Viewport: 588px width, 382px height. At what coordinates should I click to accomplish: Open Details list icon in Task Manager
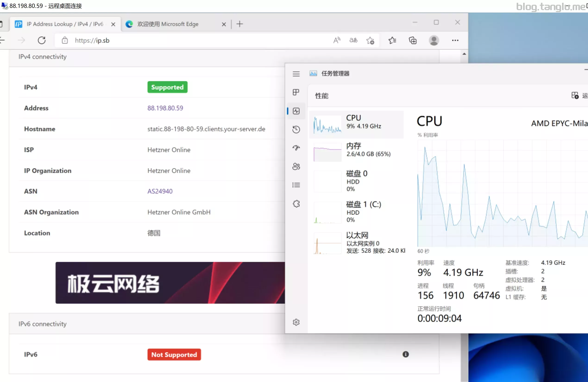(296, 185)
